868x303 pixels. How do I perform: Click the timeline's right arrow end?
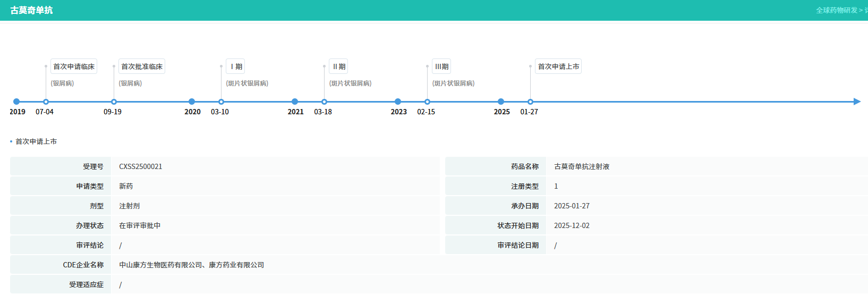(856, 102)
